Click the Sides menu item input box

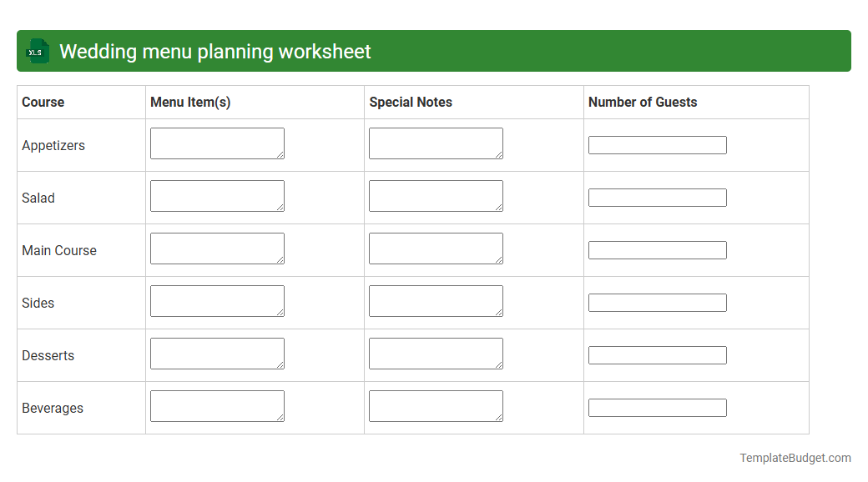click(217, 300)
